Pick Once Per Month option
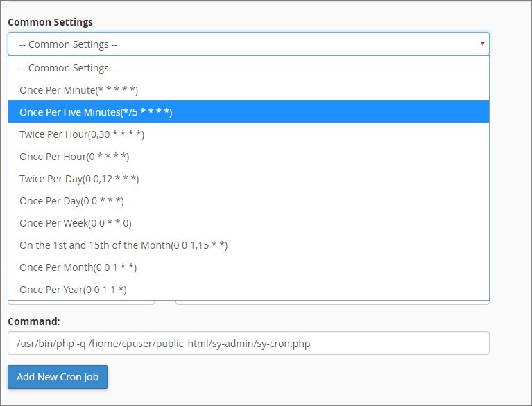The width and height of the screenshot is (532, 406). 248,267
